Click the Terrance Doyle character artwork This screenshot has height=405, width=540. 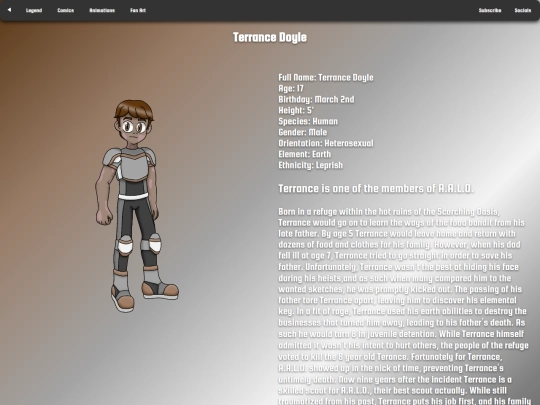pos(137,206)
